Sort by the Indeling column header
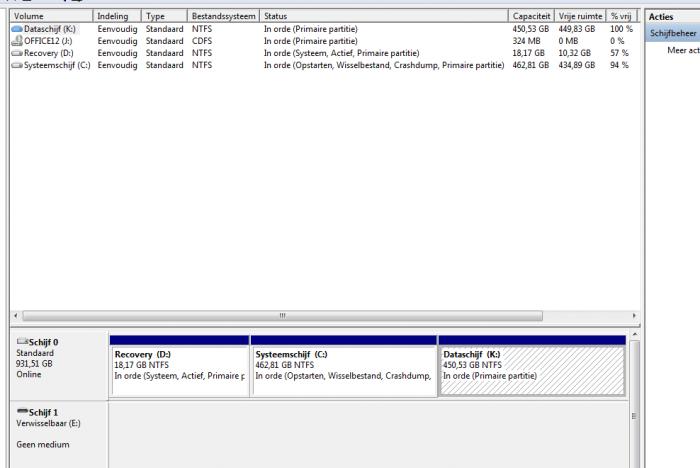 tap(117, 16)
